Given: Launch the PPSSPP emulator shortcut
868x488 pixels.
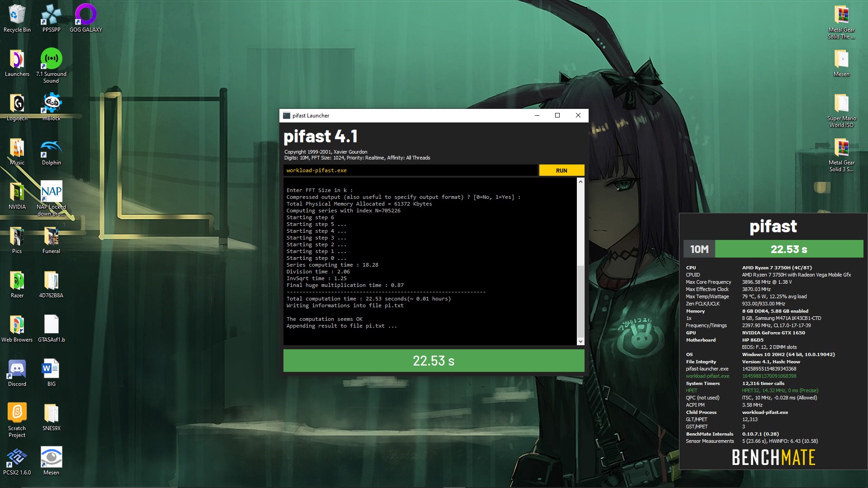Looking at the screenshot, I should pyautogui.click(x=51, y=18).
